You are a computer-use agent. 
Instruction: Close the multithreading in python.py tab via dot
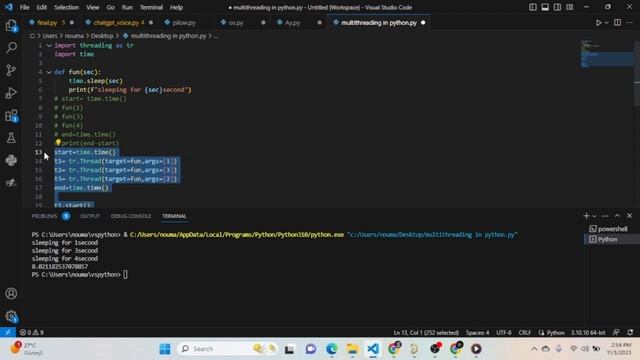tap(423, 23)
